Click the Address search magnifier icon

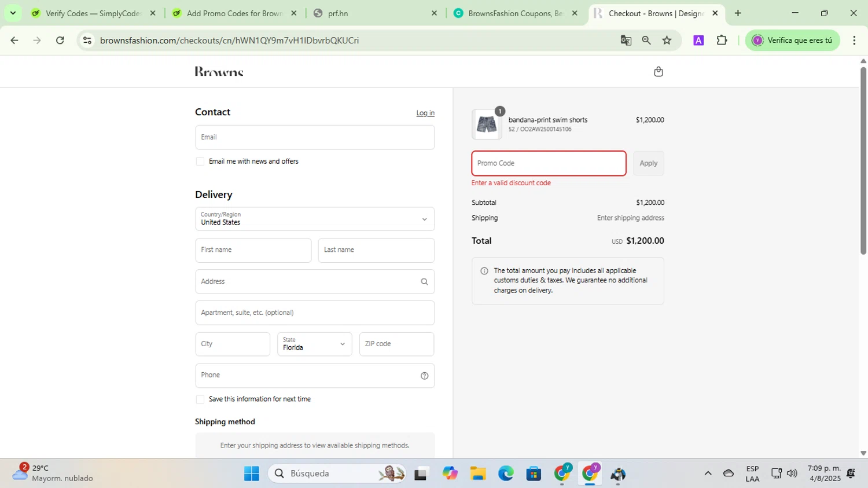(424, 282)
